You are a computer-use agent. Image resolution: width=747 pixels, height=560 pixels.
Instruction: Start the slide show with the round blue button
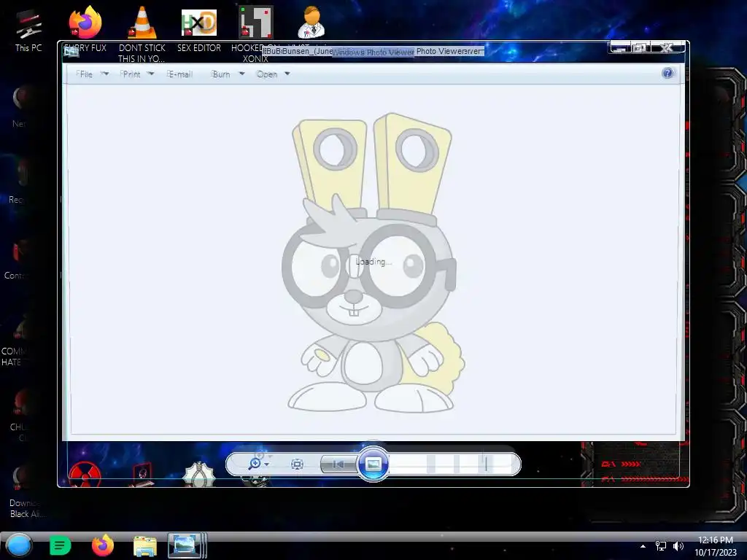point(373,464)
